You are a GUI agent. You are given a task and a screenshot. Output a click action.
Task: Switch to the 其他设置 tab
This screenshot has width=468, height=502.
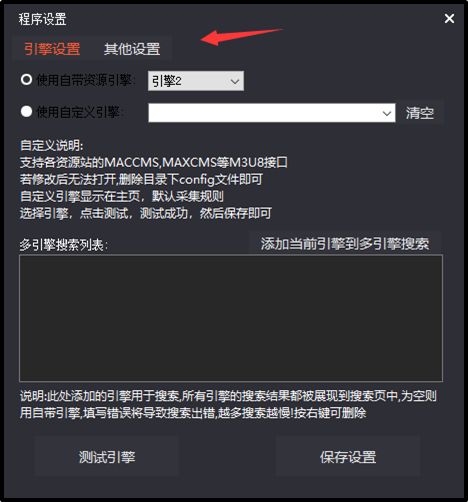(x=132, y=49)
